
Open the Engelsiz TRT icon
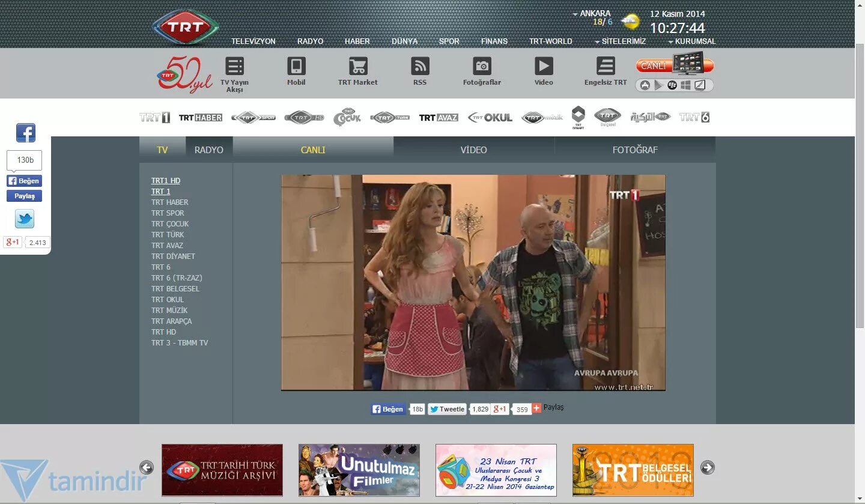(x=605, y=66)
